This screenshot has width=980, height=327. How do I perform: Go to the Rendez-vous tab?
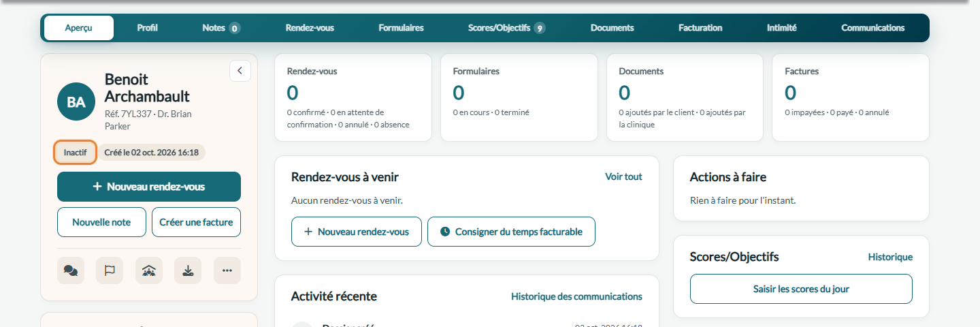pos(310,28)
